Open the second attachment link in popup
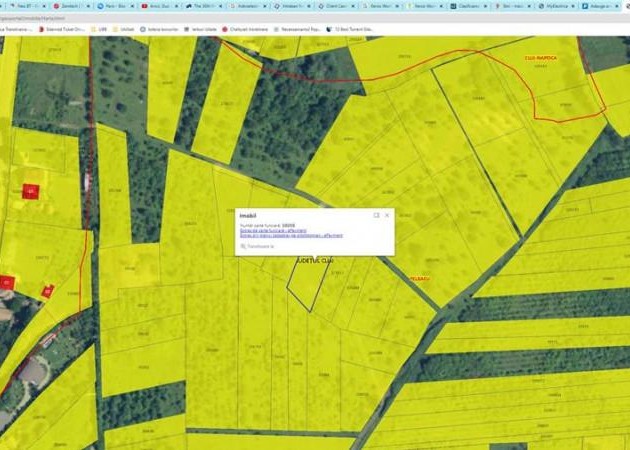The image size is (630, 450). [291, 236]
